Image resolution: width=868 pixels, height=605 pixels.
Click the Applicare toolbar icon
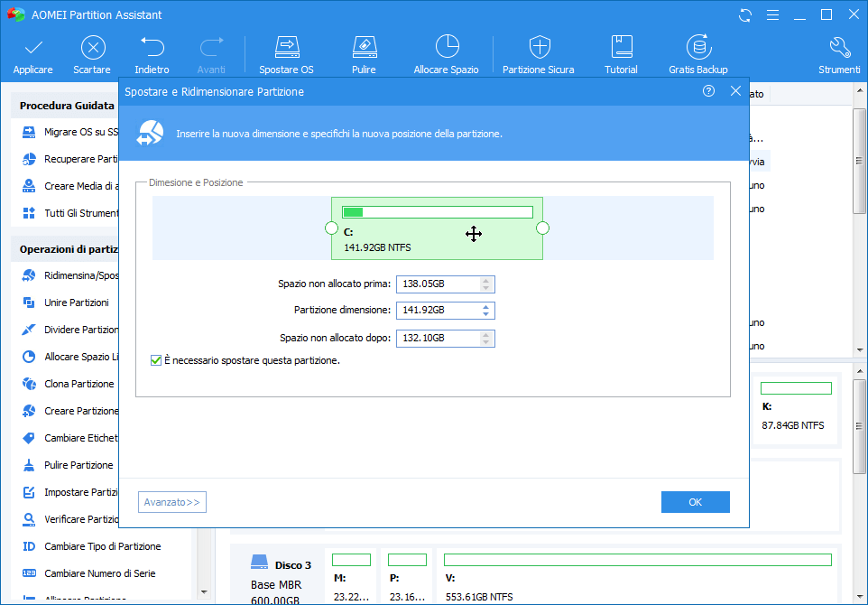33,55
